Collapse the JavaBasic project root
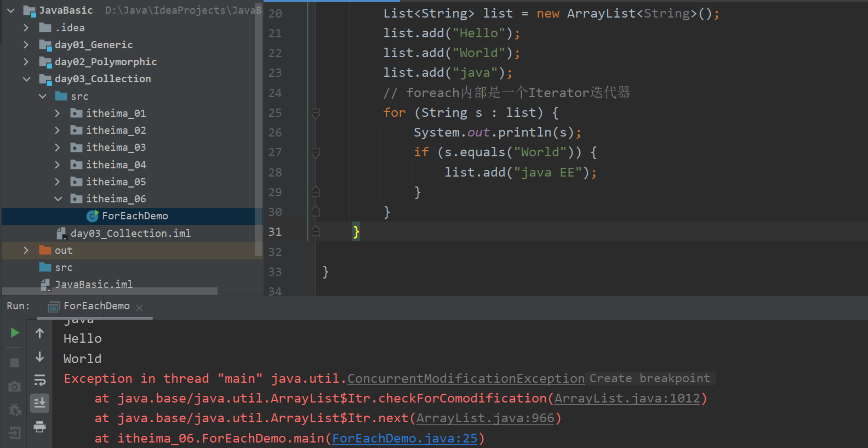868x448 pixels. [x=10, y=10]
